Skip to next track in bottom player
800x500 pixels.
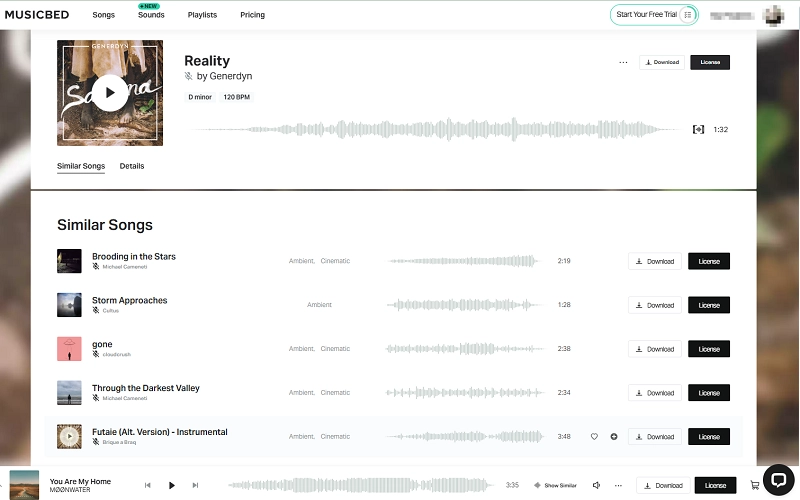195,485
